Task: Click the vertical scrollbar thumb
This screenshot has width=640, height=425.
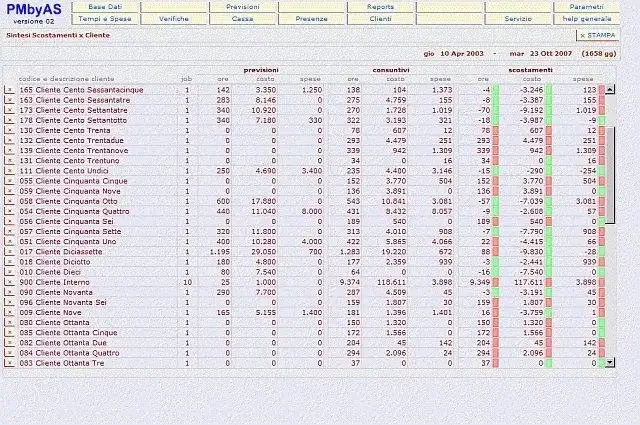Action: click(610, 175)
